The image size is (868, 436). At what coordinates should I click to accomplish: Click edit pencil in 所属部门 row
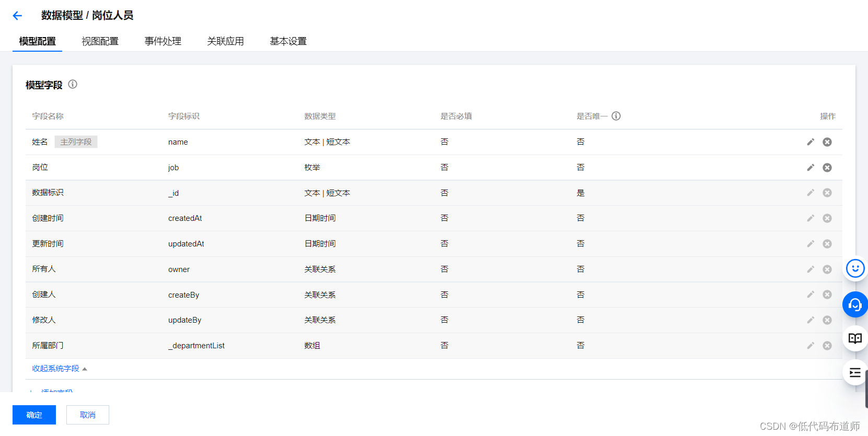tap(811, 346)
